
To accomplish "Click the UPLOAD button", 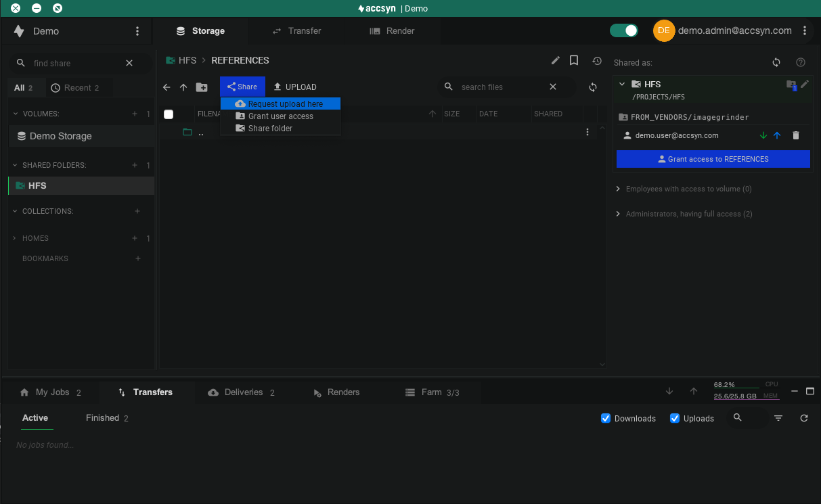I will [x=295, y=87].
